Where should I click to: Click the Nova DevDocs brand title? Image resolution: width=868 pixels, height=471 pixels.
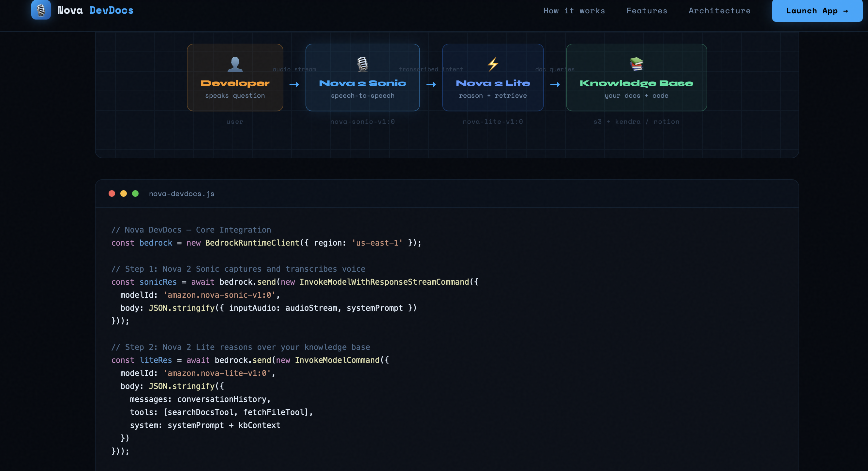tap(95, 10)
